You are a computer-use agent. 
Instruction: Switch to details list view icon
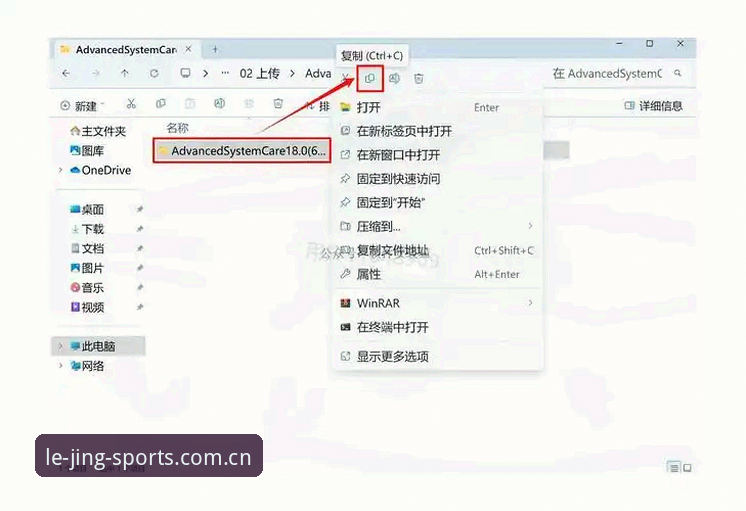pyautogui.click(x=674, y=468)
